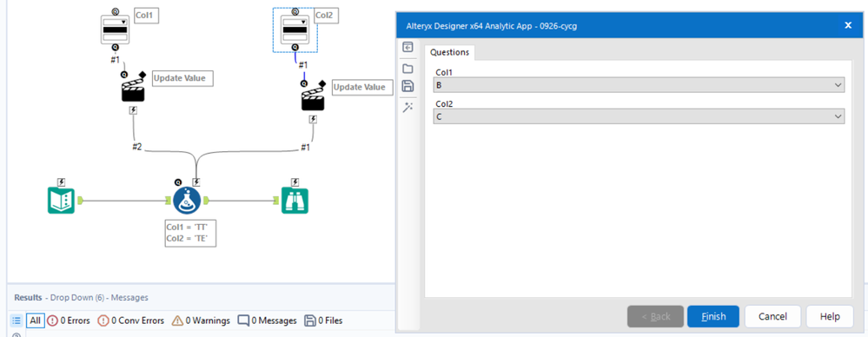Click the Text Input output anchor
Image resolution: width=868 pixels, height=337 pixels.
(x=80, y=201)
